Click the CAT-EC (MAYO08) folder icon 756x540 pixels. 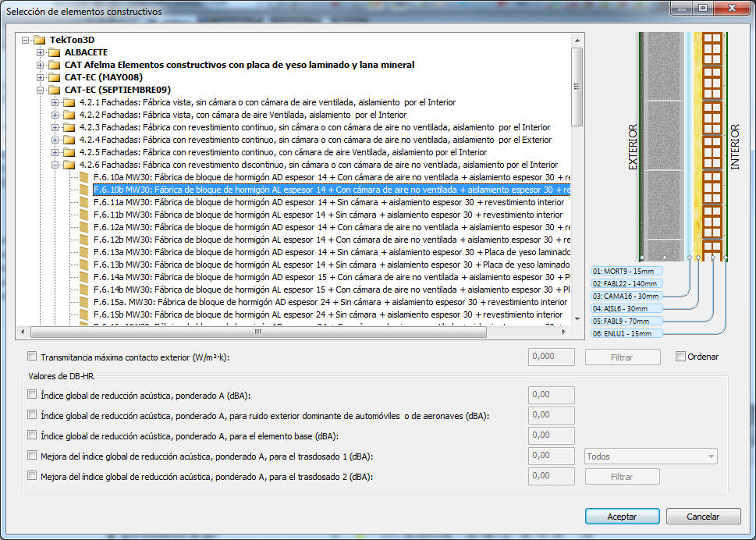coord(55,77)
